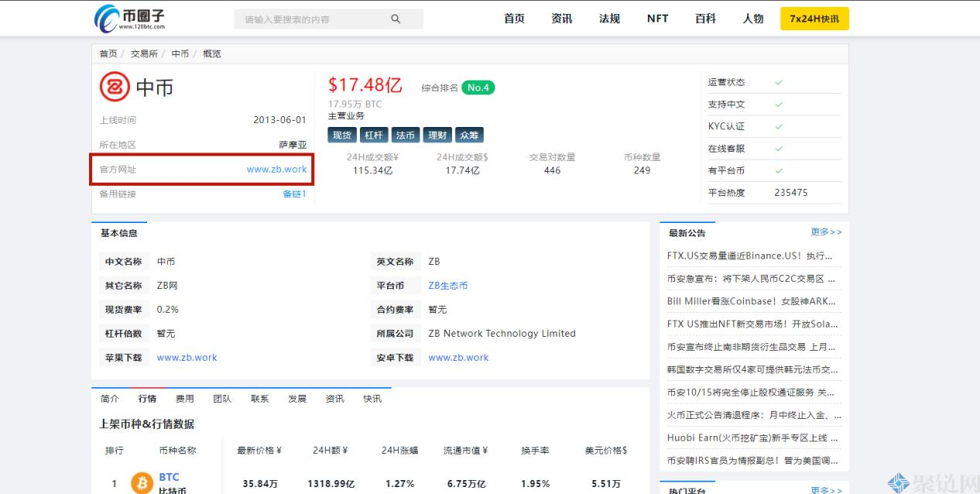Click the KYC认证 green checkmark
Viewport: 980px width, 494px height.
point(779,126)
